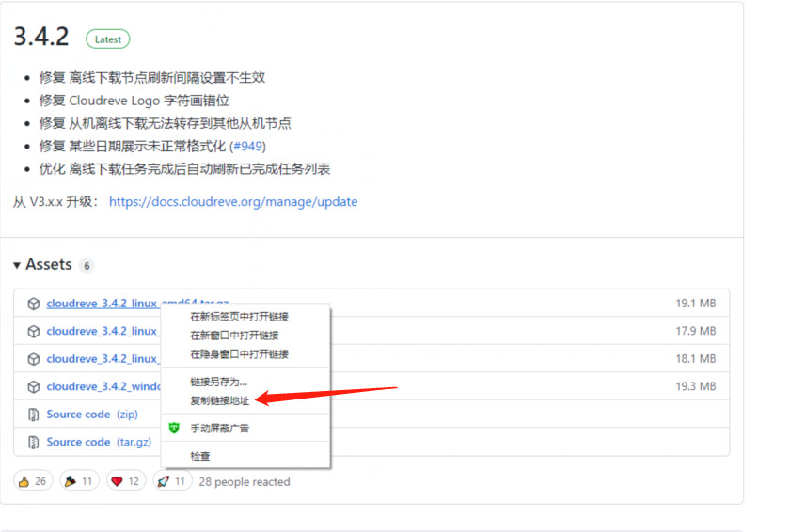Open the cloudreve_3.4.2_linux link on 17.9 MB row
Screen dimensions: 790x532
click(x=103, y=331)
